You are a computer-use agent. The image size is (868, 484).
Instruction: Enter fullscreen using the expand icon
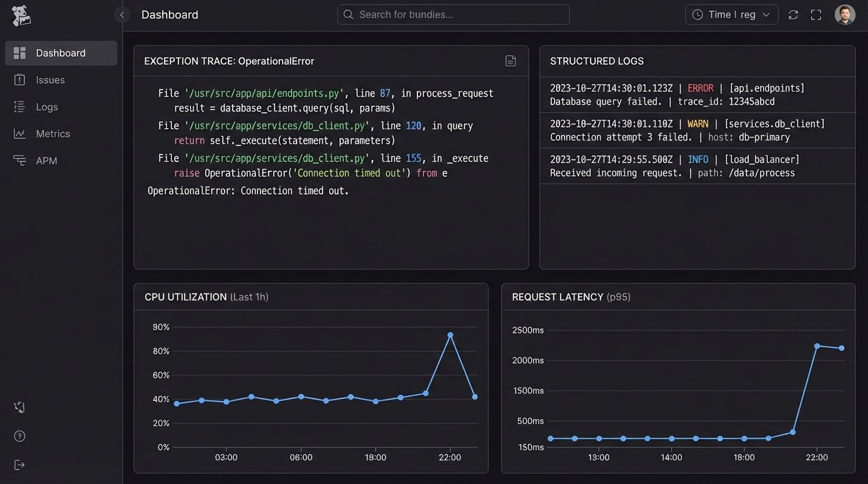[816, 14]
